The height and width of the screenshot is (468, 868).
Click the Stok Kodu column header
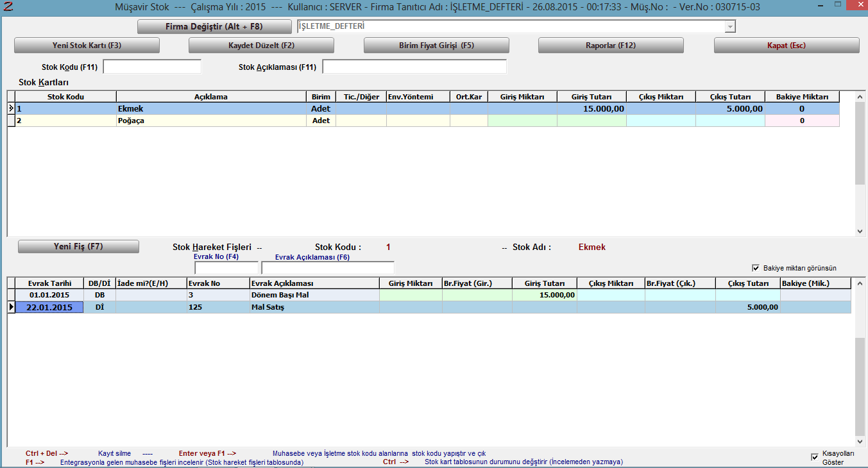point(66,97)
